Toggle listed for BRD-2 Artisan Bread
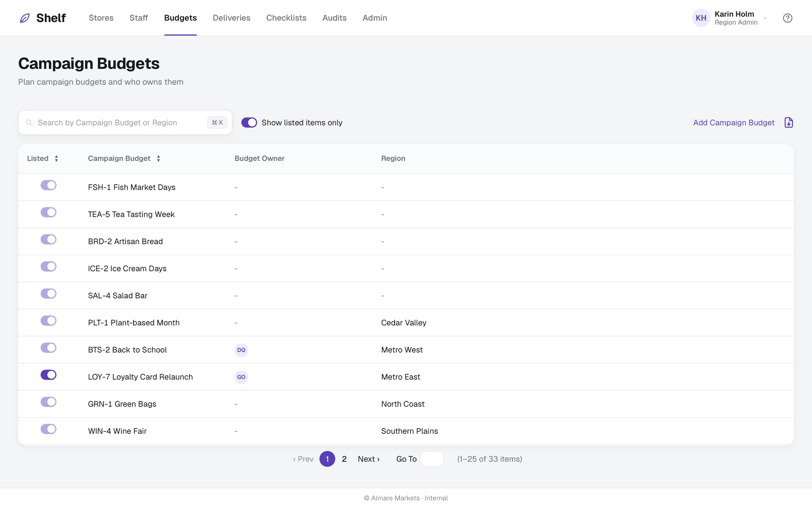The image size is (812, 508). [48, 239]
